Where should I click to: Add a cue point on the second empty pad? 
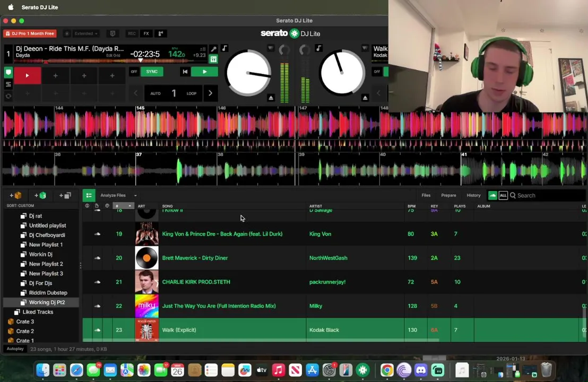(84, 76)
